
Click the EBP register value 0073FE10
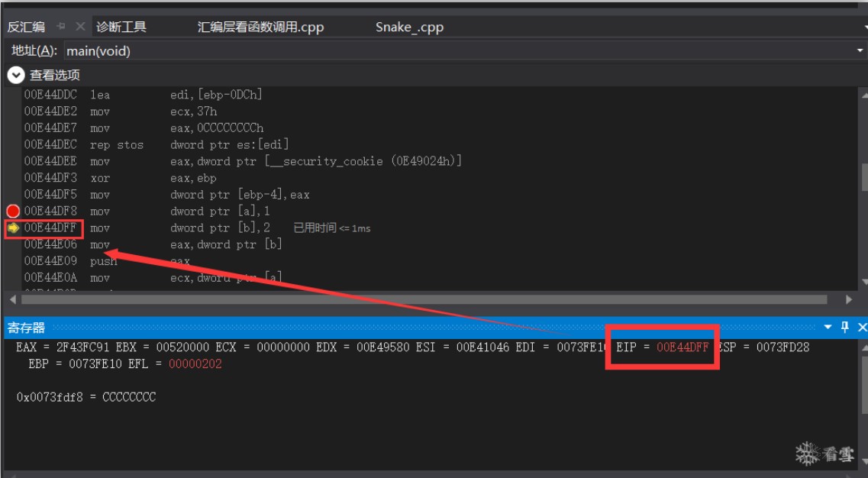[x=95, y=364]
